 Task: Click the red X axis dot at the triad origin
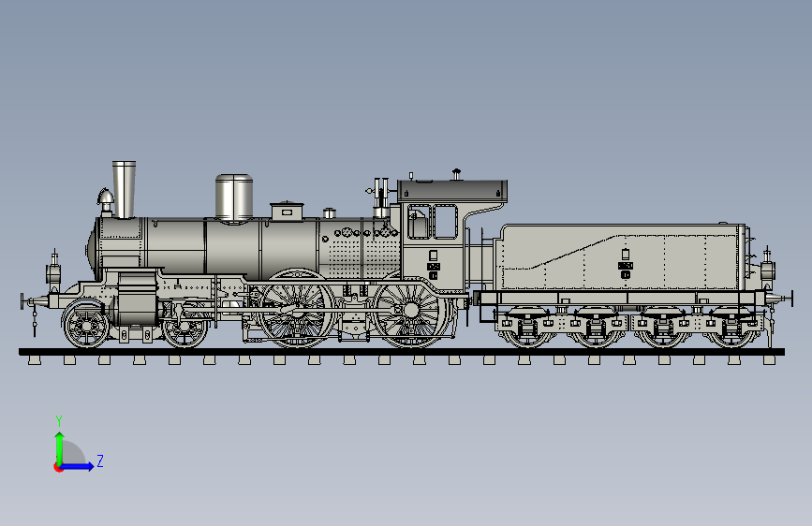click(58, 468)
